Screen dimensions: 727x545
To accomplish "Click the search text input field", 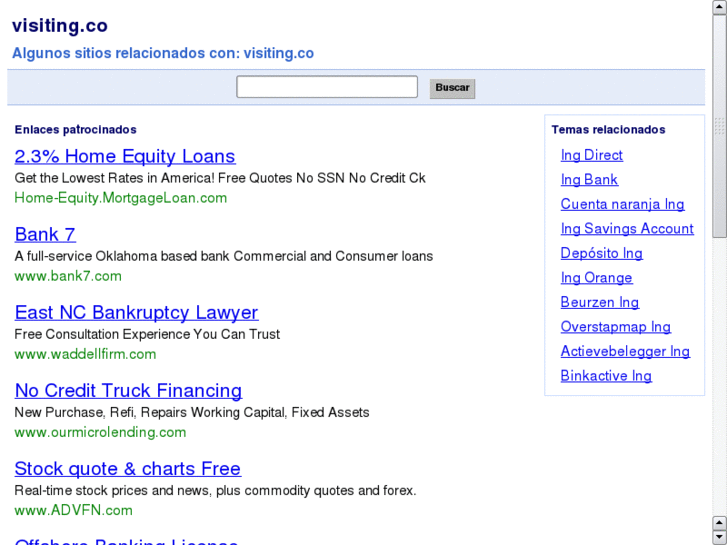I will [327, 87].
